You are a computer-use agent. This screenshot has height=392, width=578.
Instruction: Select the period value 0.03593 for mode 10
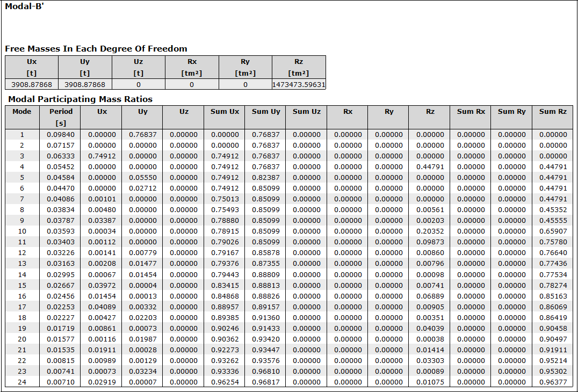pos(61,231)
